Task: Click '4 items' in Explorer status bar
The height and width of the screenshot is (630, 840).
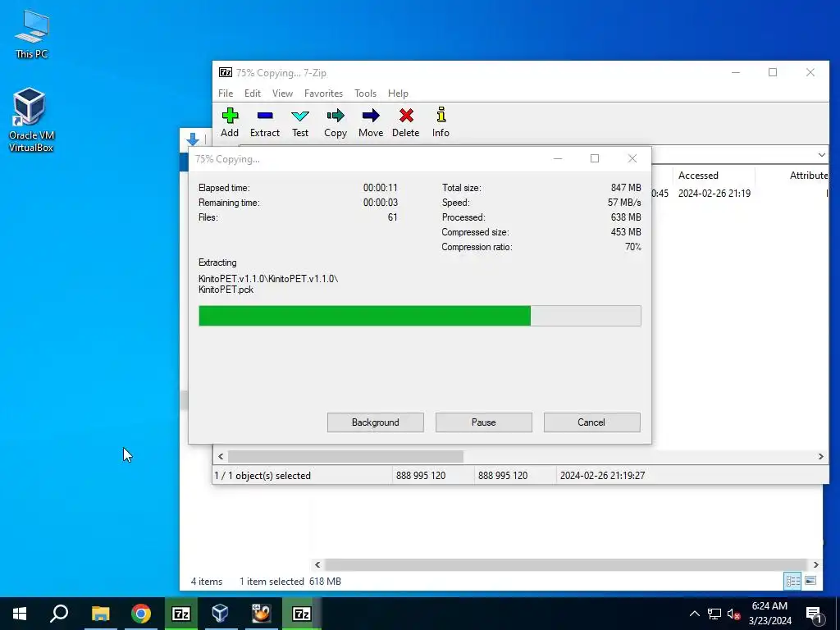Action: click(x=207, y=582)
